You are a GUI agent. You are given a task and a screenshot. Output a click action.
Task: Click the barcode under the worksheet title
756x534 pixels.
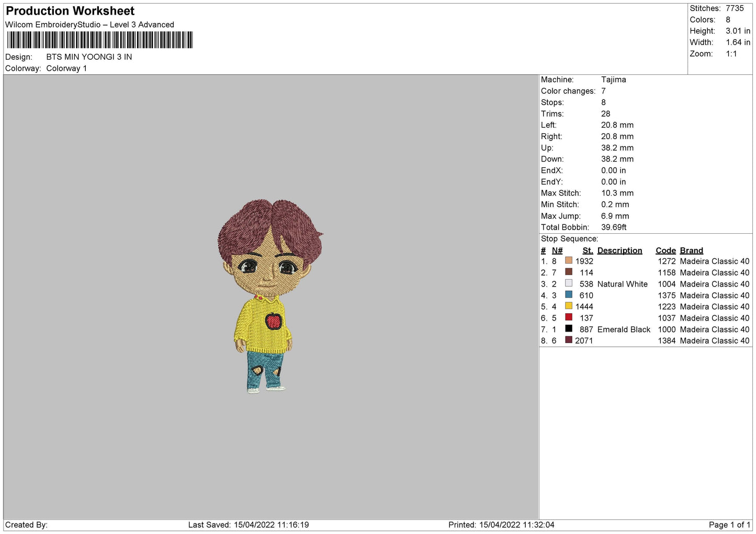click(100, 40)
